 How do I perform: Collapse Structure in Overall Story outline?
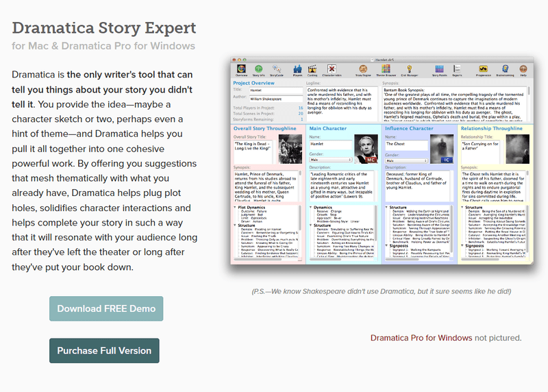pos(235,225)
